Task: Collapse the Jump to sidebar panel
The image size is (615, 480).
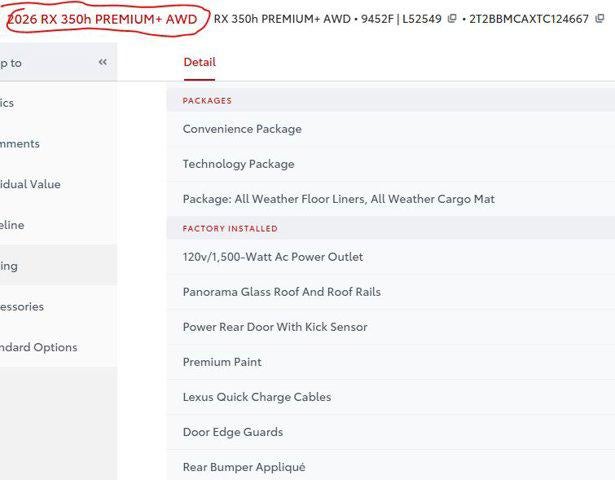Action: pyautogui.click(x=102, y=63)
